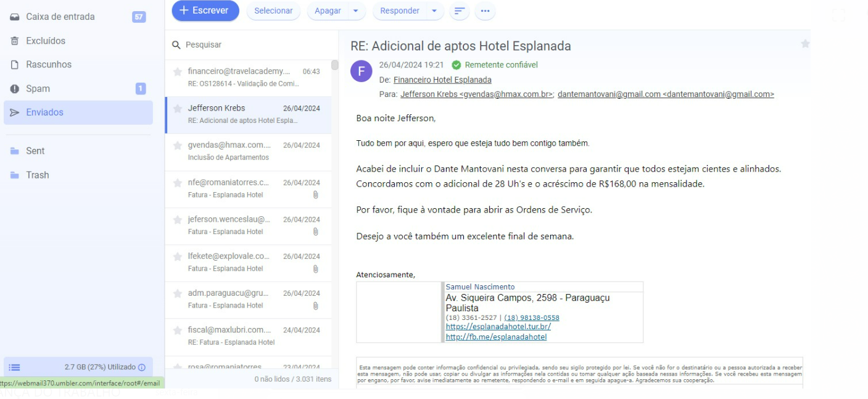
Task: Click the sender avatar F icon
Action: click(x=361, y=71)
